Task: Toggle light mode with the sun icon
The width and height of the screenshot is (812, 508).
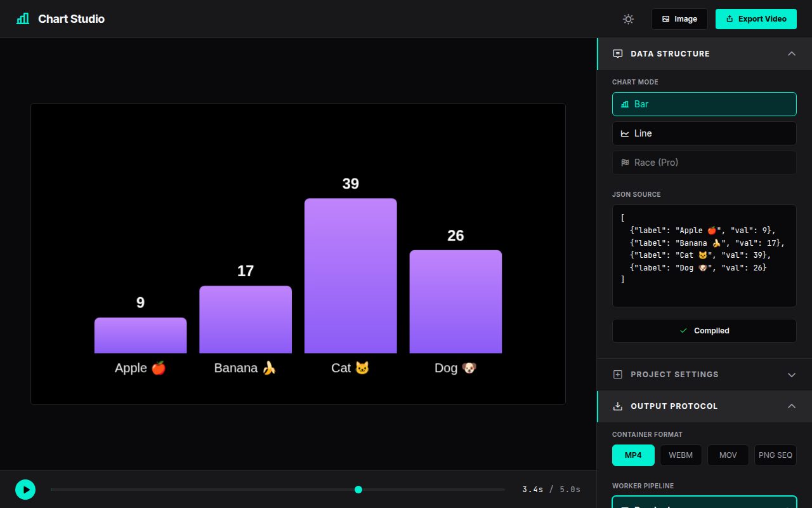Action: (x=628, y=19)
